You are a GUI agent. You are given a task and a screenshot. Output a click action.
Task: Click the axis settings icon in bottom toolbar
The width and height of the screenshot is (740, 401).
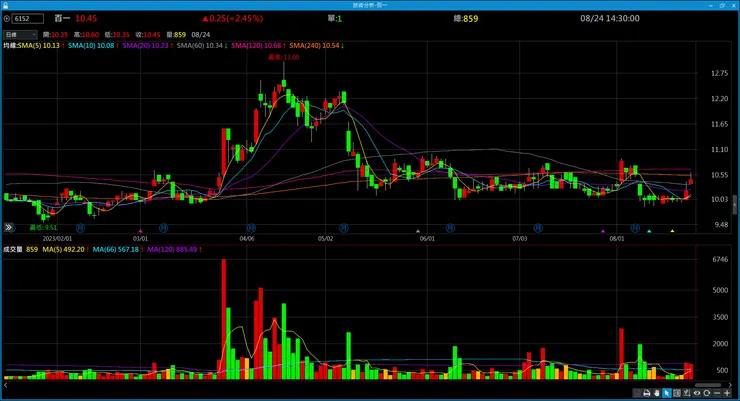(687, 393)
